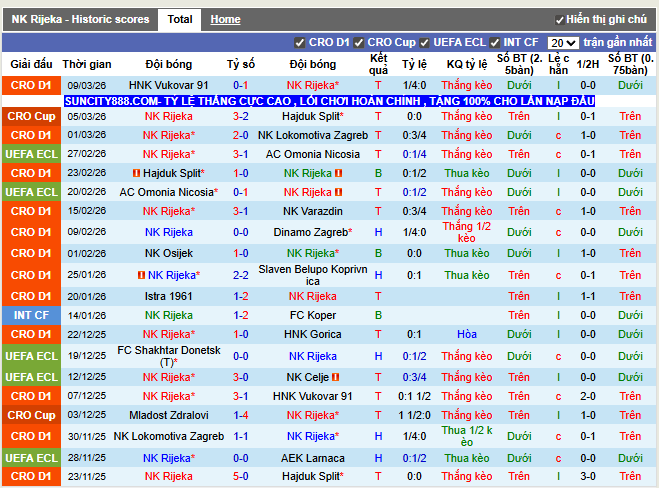Select the 5-0 score on 23/11/25
This screenshot has width=659, height=488.
tap(241, 476)
